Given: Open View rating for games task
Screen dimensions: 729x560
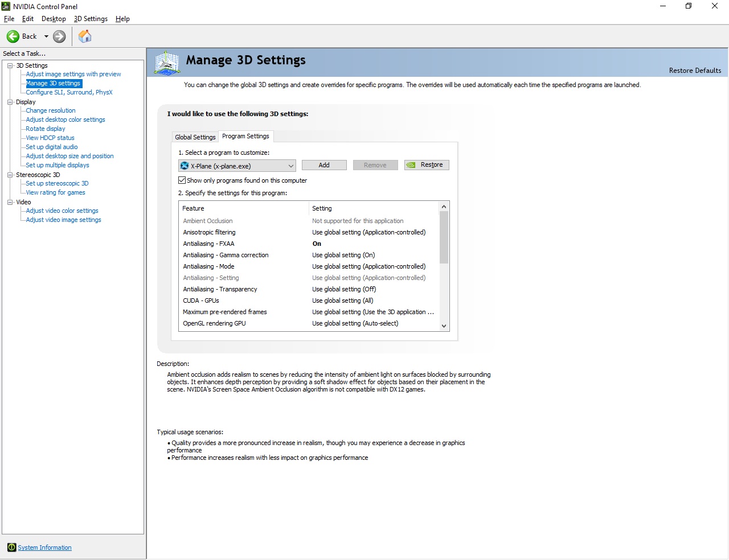Looking at the screenshot, I should click(55, 192).
